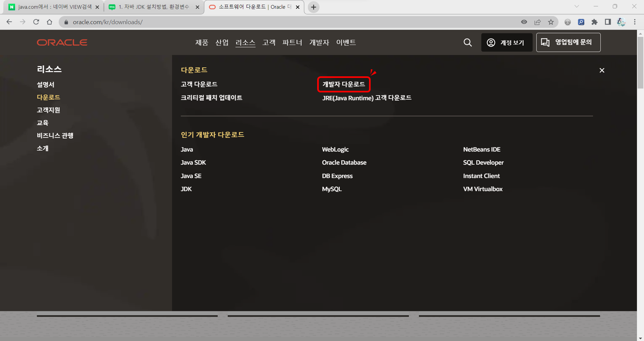Click the VM Virtualbox link
The height and width of the screenshot is (341, 644).
click(x=483, y=189)
